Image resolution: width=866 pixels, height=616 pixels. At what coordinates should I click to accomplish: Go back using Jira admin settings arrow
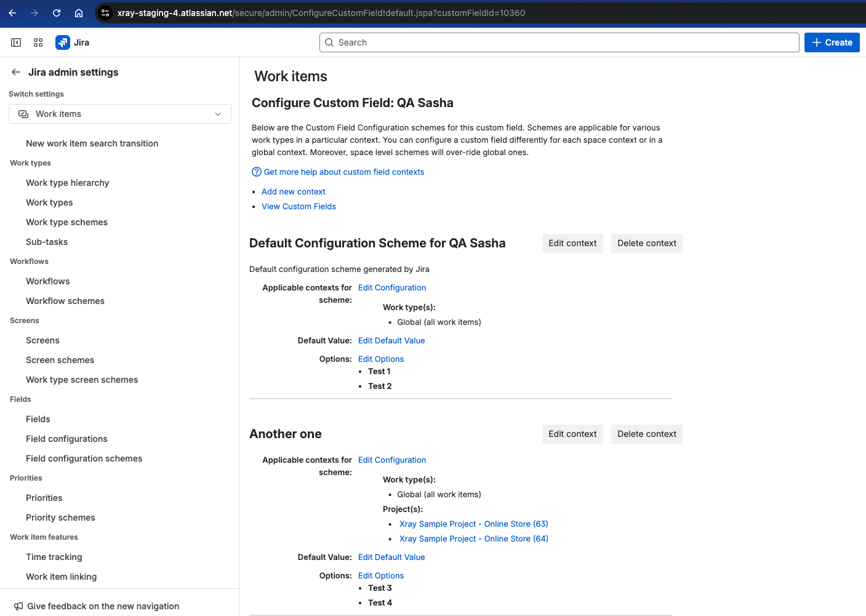16,72
